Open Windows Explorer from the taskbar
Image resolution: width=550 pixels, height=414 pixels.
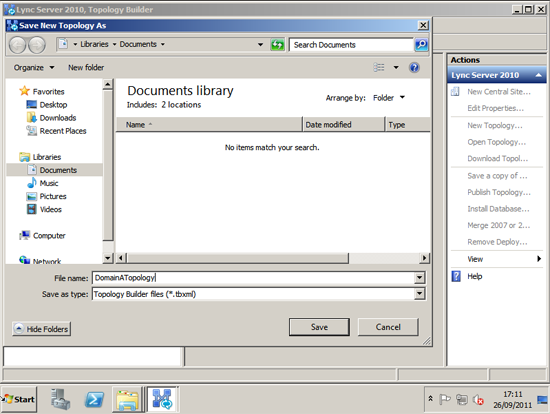tap(128, 399)
